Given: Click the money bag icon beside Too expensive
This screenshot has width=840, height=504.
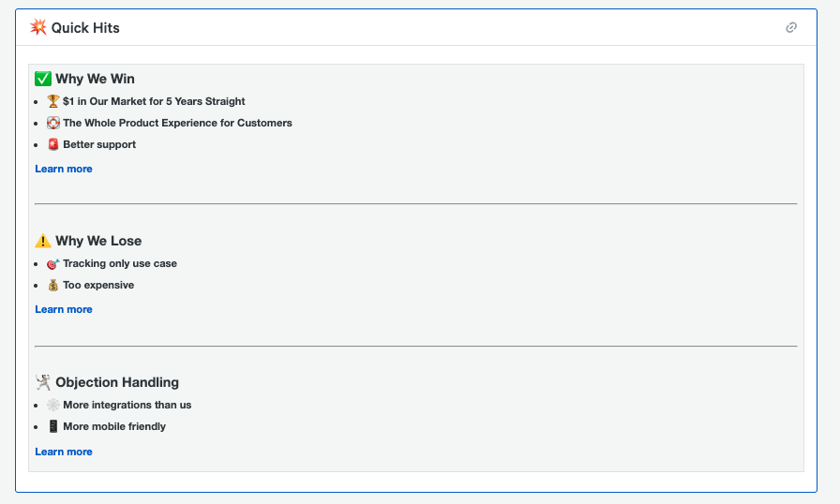Looking at the screenshot, I should click(53, 285).
